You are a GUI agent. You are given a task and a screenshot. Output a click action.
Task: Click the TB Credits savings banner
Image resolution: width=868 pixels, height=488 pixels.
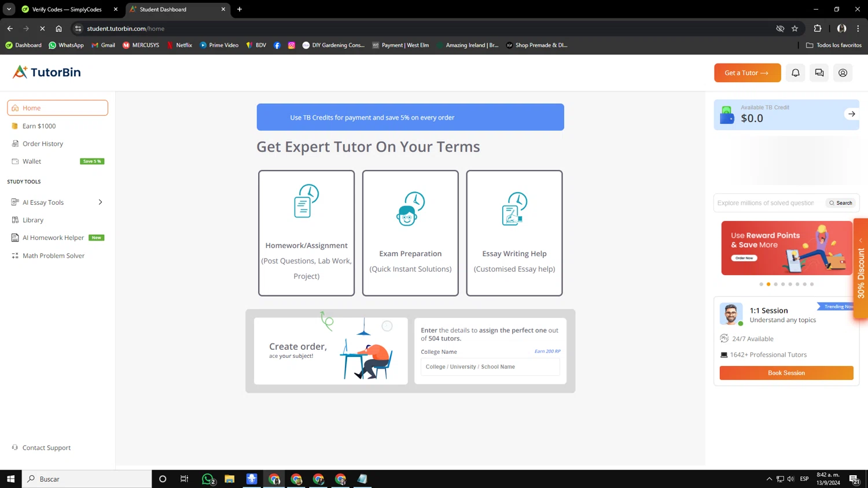(x=410, y=117)
